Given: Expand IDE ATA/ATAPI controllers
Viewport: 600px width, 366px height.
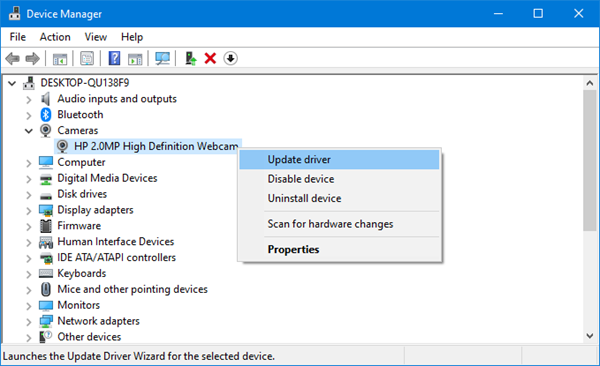Looking at the screenshot, I should click(29, 258).
